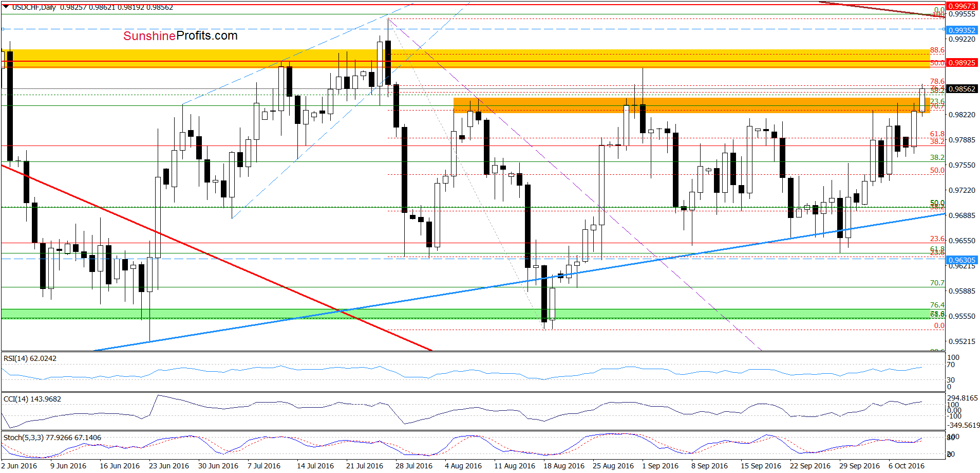This screenshot has height=473, width=980.
Task: Select the 0.97550 price axis label
Action: click(x=962, y=165)
